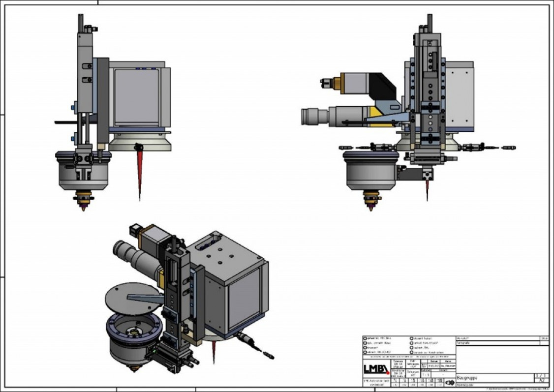Select the 'Baugruppe' title text
Image resolution: width=554 pixels, height=392 pixels.
pos(467,378)
